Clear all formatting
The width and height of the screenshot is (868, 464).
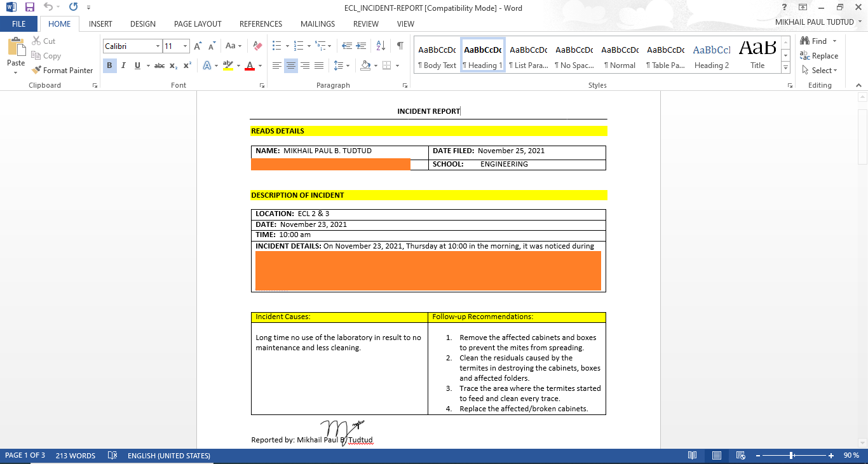point(257,46)
